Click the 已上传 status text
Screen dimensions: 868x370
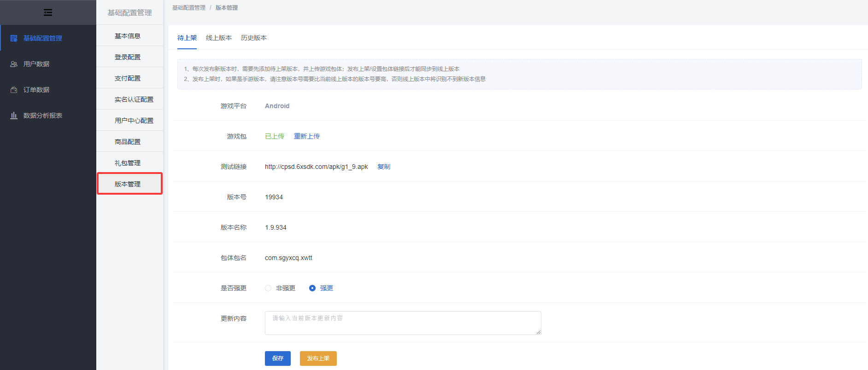pyautogui.click(x=275, y=136)
